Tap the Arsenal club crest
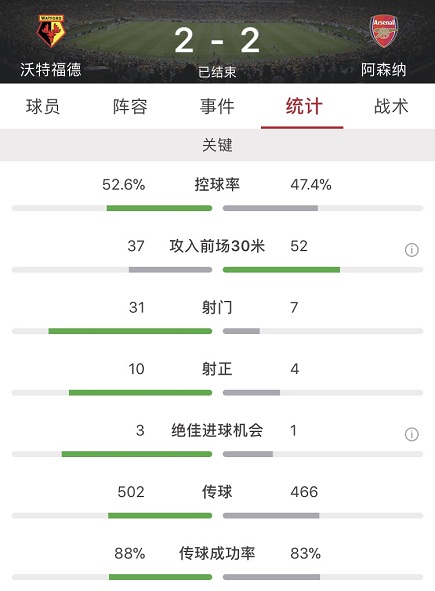 383,31
